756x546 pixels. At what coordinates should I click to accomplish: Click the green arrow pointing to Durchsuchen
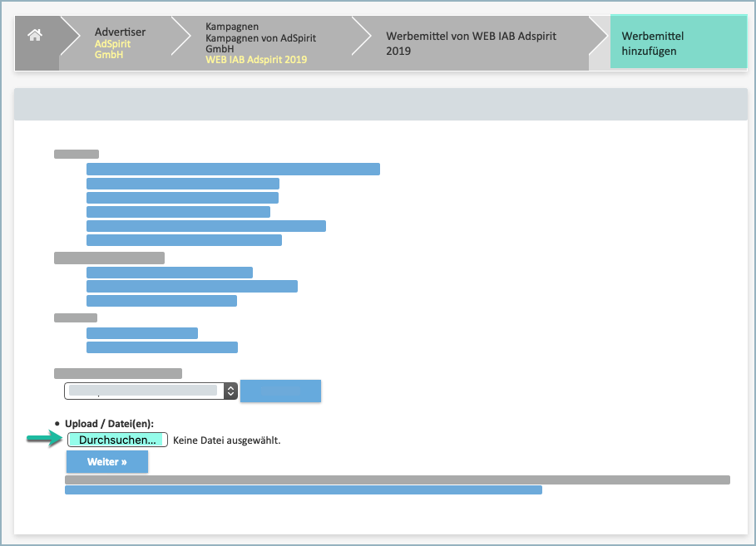tap(44, 440)
